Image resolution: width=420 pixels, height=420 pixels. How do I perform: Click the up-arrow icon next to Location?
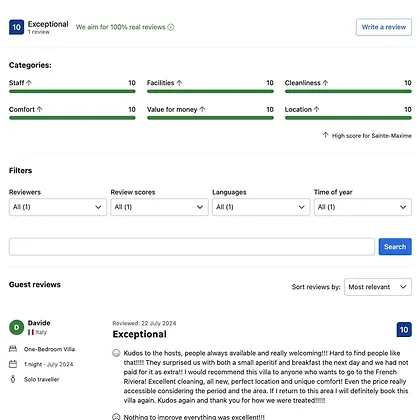316,109
